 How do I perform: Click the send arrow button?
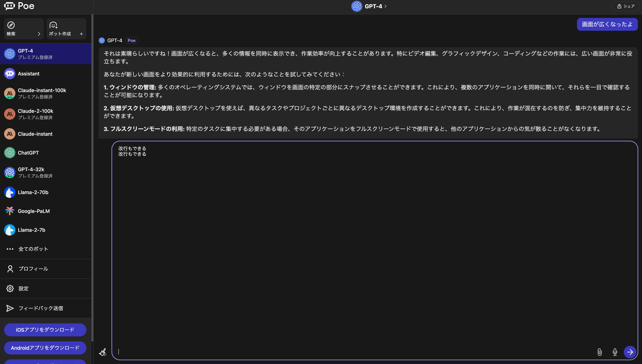630,352
